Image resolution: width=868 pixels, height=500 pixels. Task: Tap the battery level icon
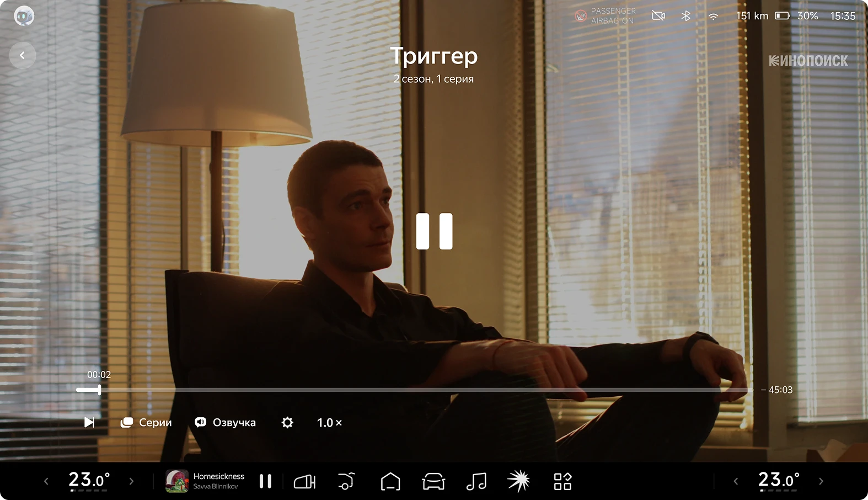pos(783,16)
